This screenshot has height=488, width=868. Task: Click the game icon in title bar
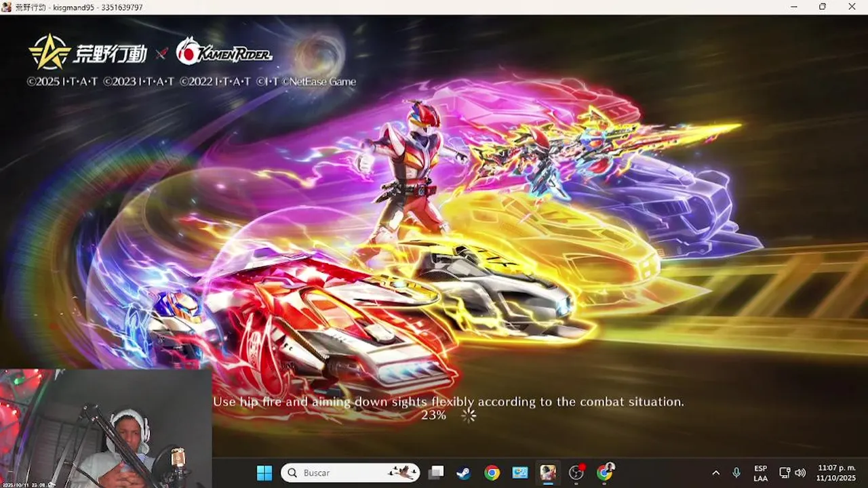click(7, 7)
